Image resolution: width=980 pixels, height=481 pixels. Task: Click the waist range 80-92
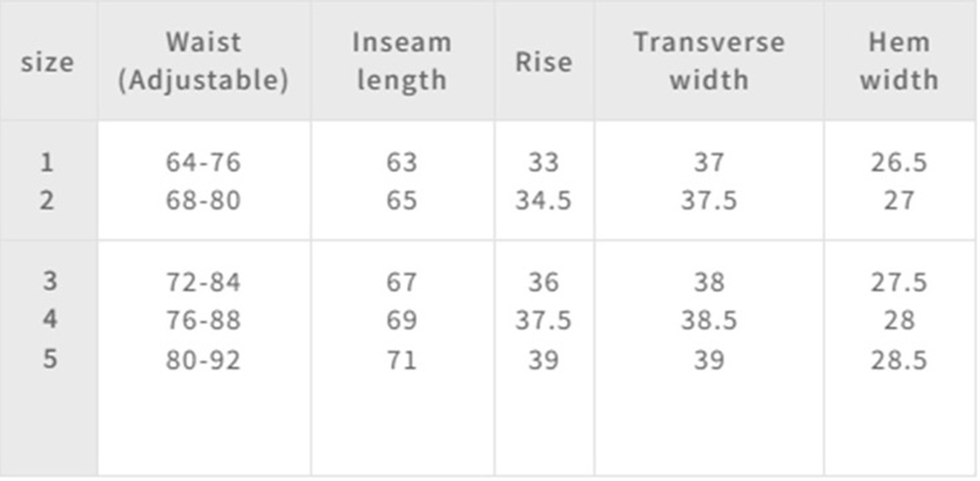(x=203, y=360)
